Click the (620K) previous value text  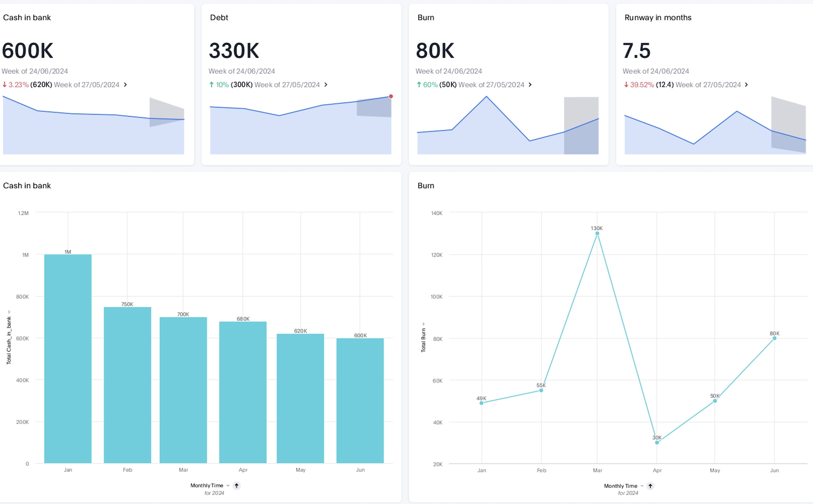tap(41, 85)
